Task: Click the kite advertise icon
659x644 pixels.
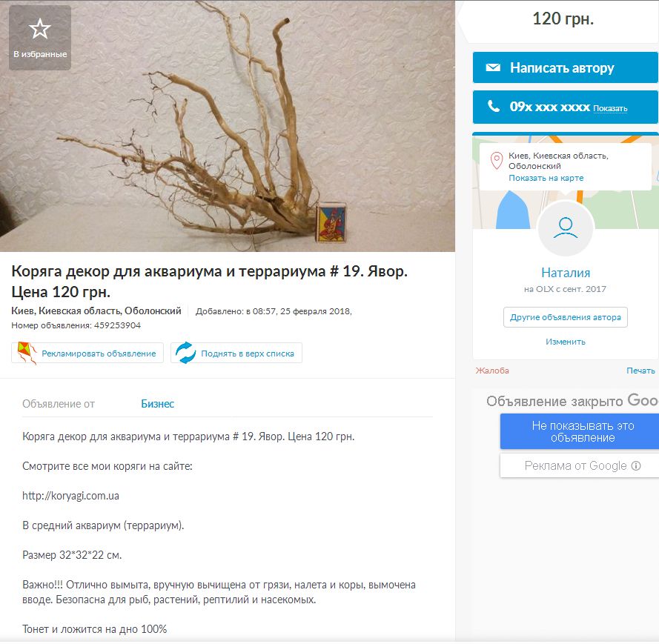Action: (x=27, y=353)
